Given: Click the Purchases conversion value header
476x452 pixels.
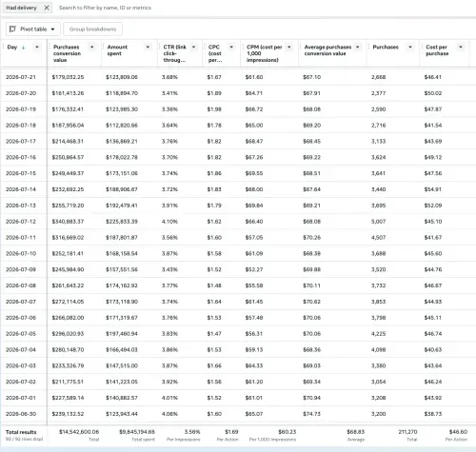Looking at the screenshot, I should [68, 53].
